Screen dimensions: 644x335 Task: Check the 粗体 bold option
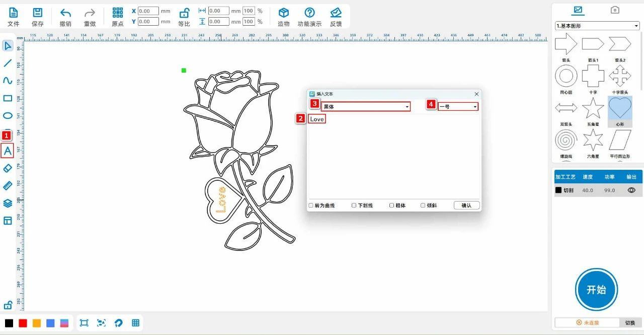click(x=392, y=206)
